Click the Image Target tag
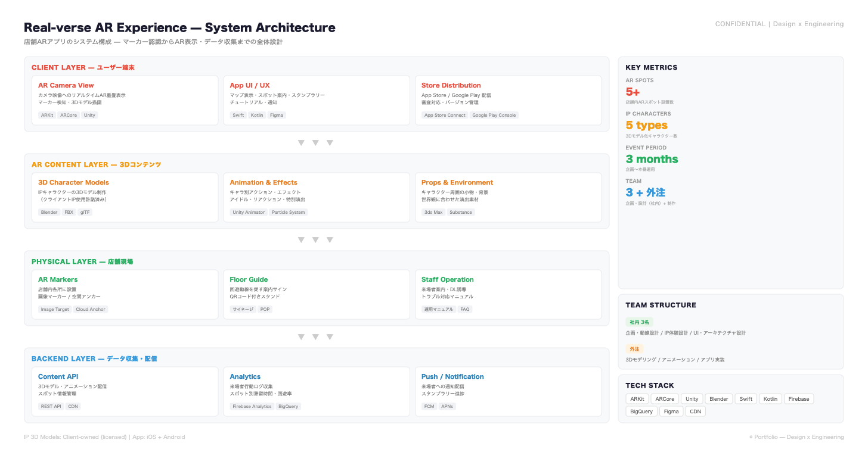Image resolution: width=868 pixels, height=455 pixels. pos(55,309)
